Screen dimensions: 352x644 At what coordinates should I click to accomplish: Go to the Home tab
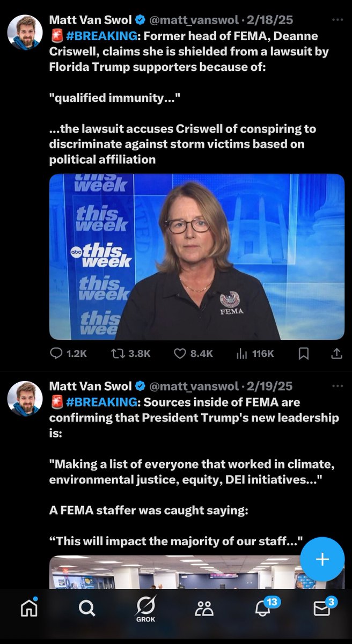[x=28, y=608]
